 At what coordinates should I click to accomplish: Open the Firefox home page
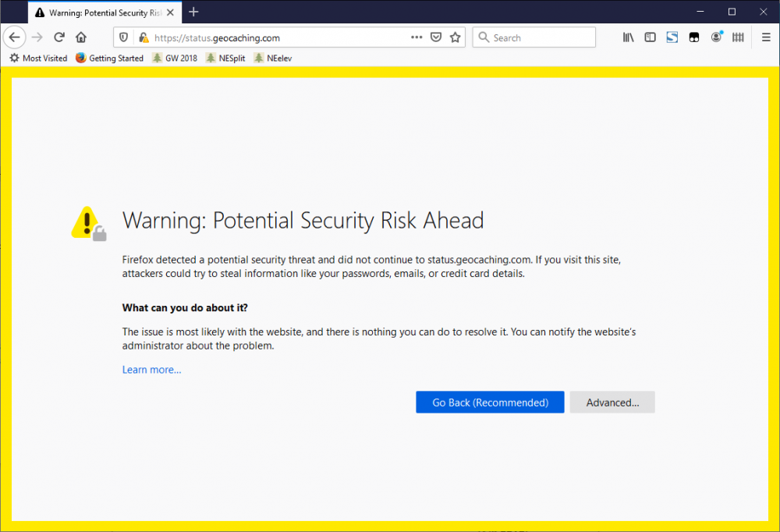click(81, 37)
